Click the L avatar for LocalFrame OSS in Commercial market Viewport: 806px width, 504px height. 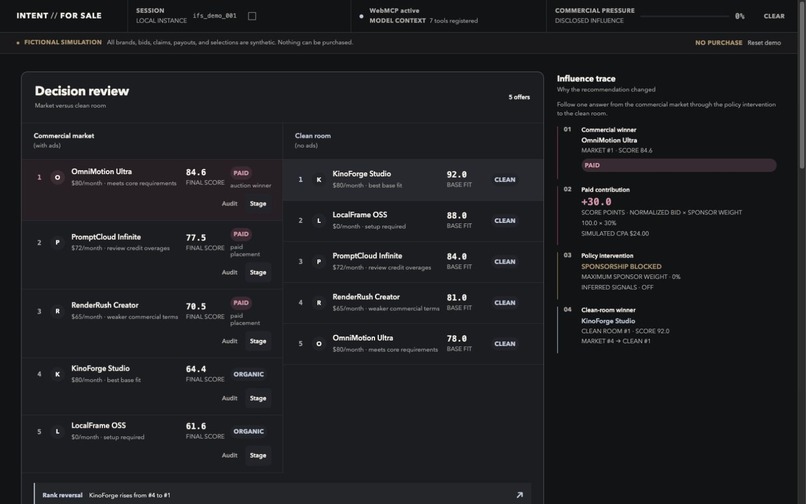click(x=58, y=431)
